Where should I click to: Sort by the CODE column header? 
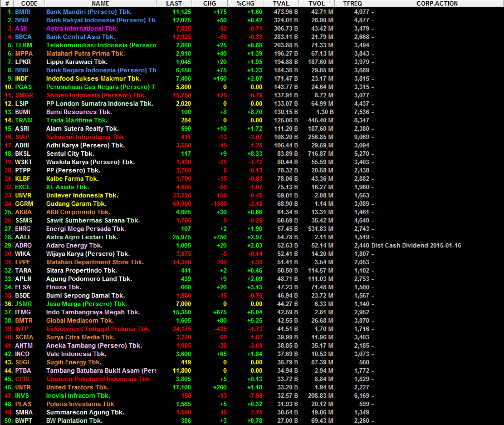[30, 3]
